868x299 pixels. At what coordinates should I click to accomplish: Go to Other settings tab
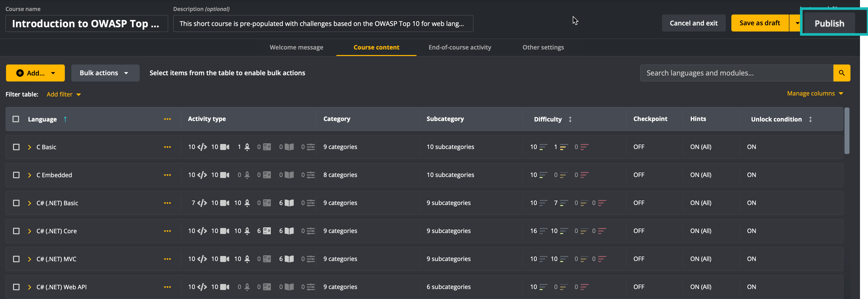[543, 47]
